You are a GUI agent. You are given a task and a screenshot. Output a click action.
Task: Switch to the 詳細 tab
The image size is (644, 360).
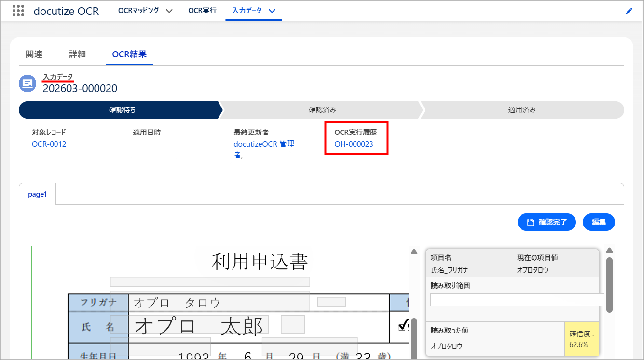(x=77, y=54)
